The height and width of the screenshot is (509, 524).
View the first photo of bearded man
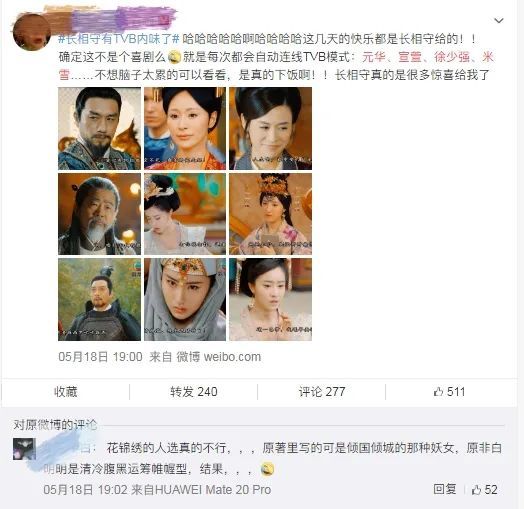(x=99, y=128)
